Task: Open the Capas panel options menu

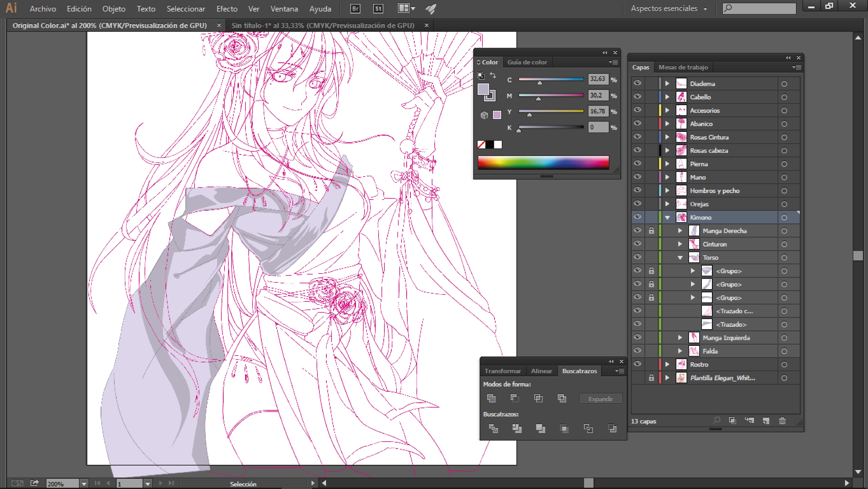Action: (797, 67)
